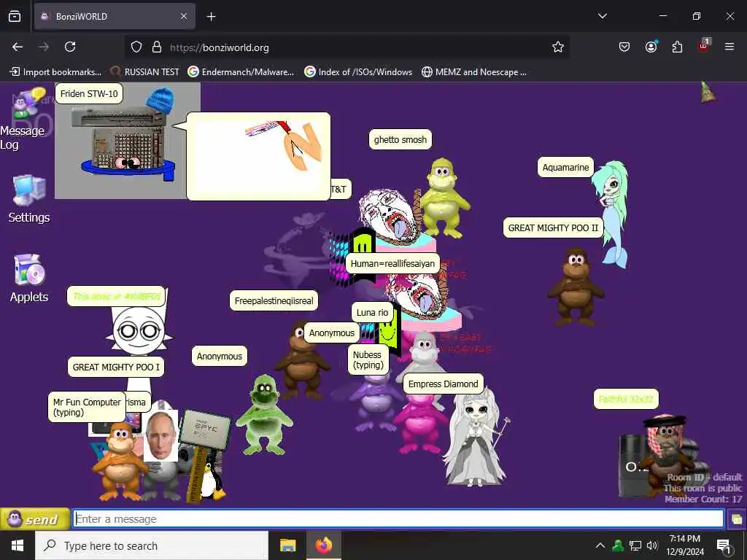The height and width of the screenshot is (560, 747).
Task: Bookmark this page with star icon
Action: 558,47
